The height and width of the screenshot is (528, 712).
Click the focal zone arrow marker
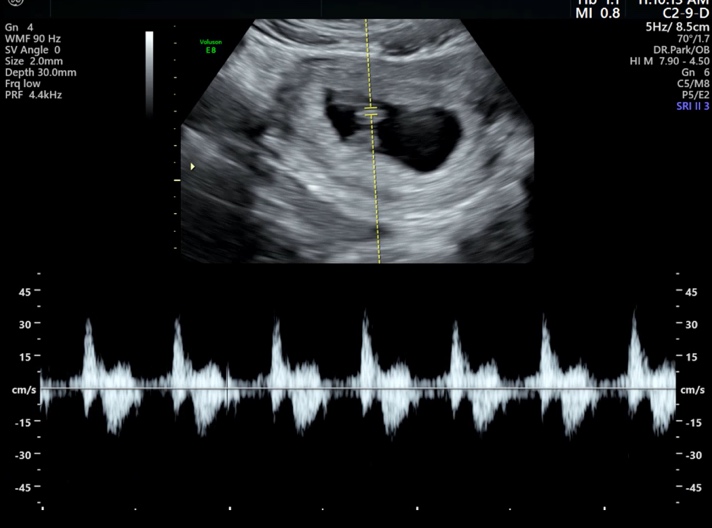[x=193, y=167]
